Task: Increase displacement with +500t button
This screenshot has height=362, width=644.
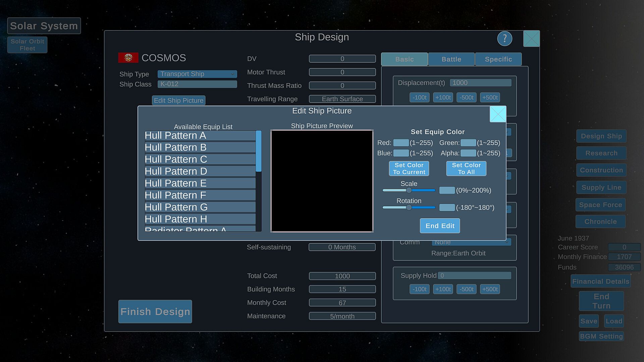Action: click(490, 98)
